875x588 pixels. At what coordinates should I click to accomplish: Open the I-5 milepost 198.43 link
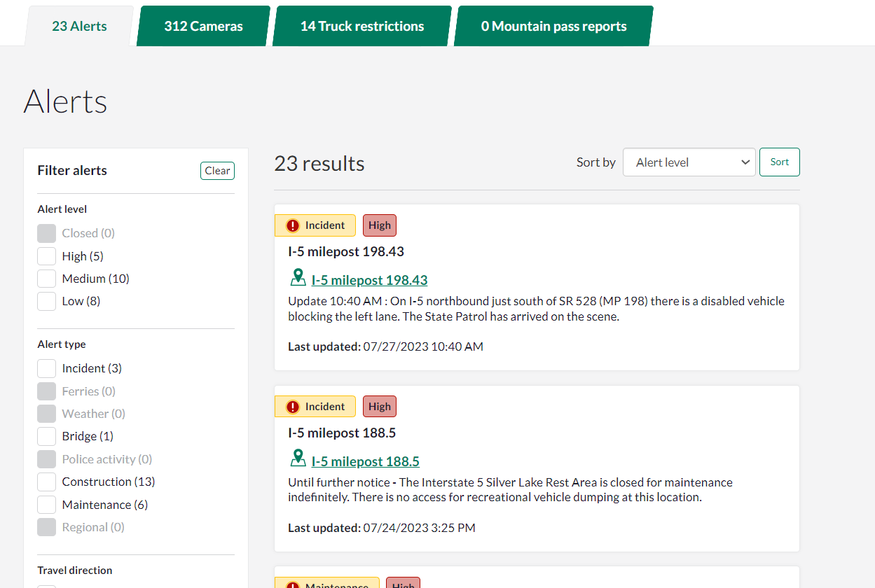tap(369, 281)
